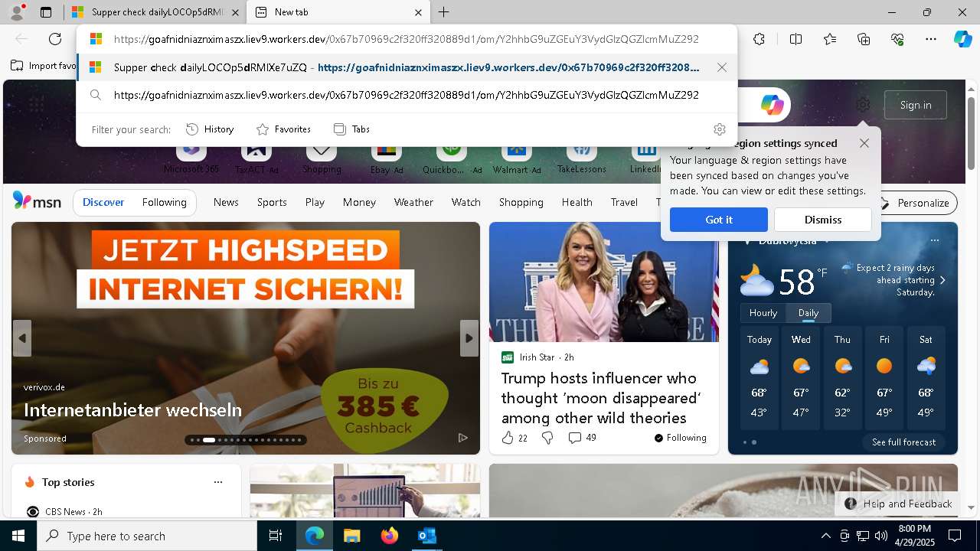Open the tab actions menu icon
The height and width of the screenshot is (551, 980).
pos(46,12)
